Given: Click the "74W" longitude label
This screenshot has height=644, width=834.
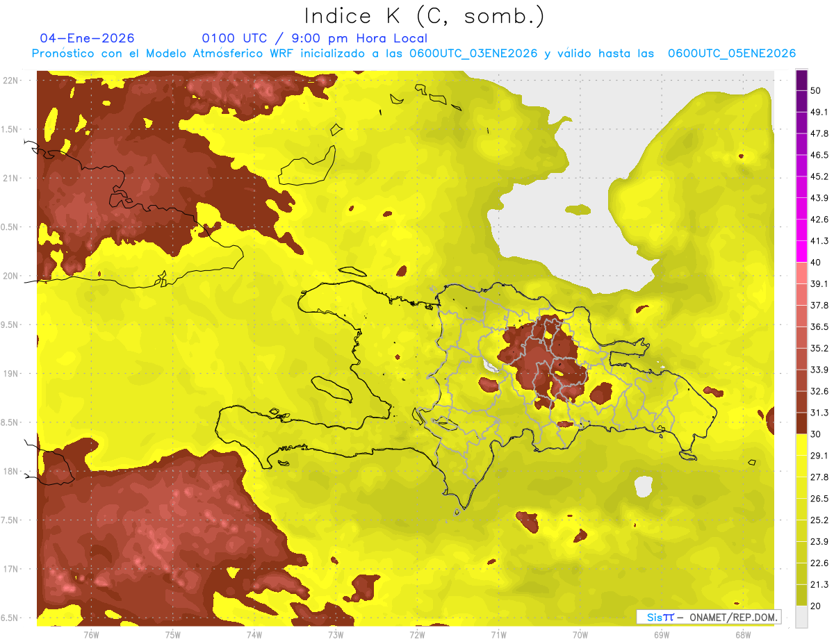Looking at the screenshot, I should tap(254, 635).
